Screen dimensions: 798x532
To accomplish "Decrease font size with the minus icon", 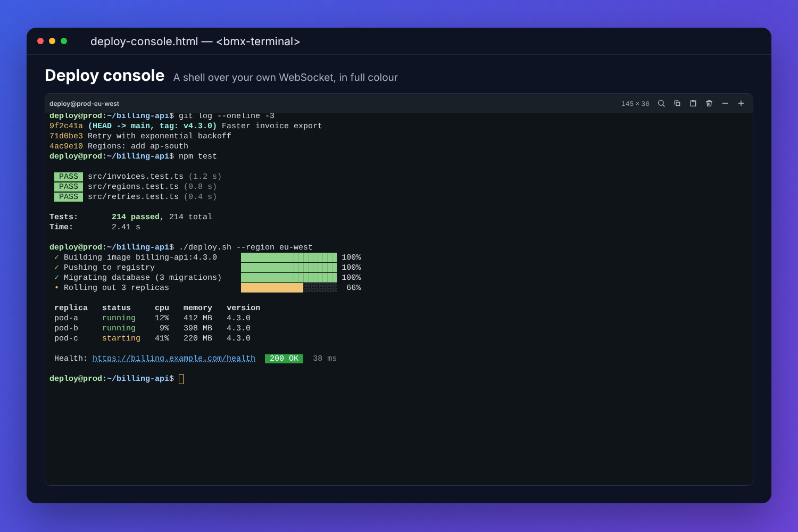I will click(725, 103).
